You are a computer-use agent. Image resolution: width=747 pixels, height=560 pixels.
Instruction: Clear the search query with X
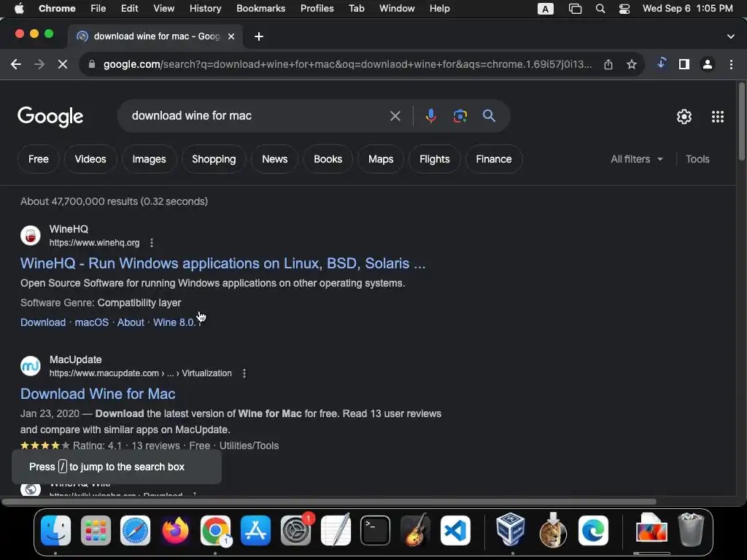395,116
